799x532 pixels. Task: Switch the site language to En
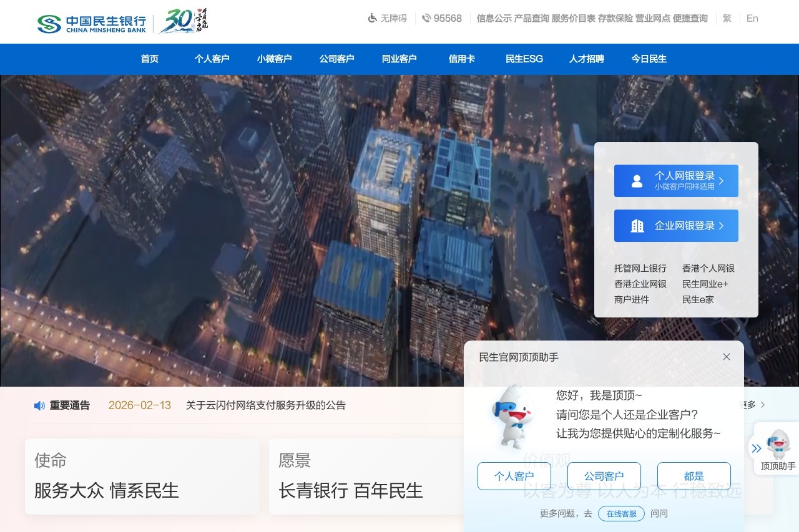[x=752, y=18]
